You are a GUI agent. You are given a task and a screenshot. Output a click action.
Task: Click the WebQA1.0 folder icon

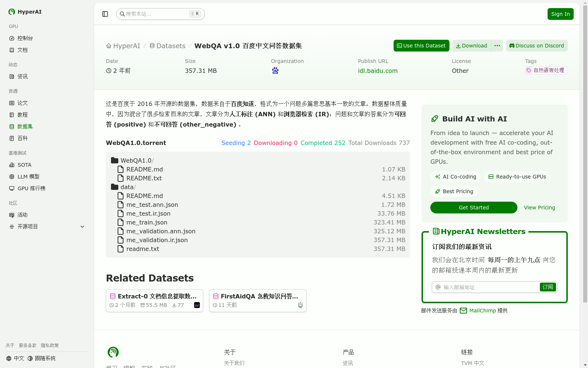(115, 160)
